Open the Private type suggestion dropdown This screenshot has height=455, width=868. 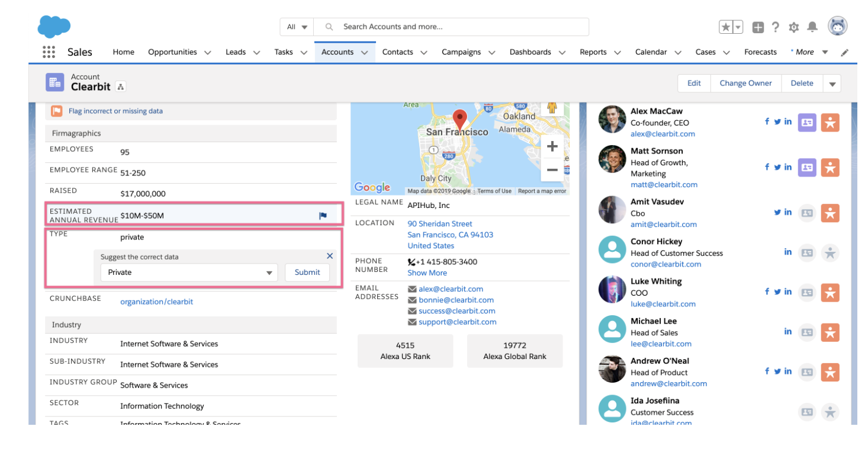coord(189,273)
